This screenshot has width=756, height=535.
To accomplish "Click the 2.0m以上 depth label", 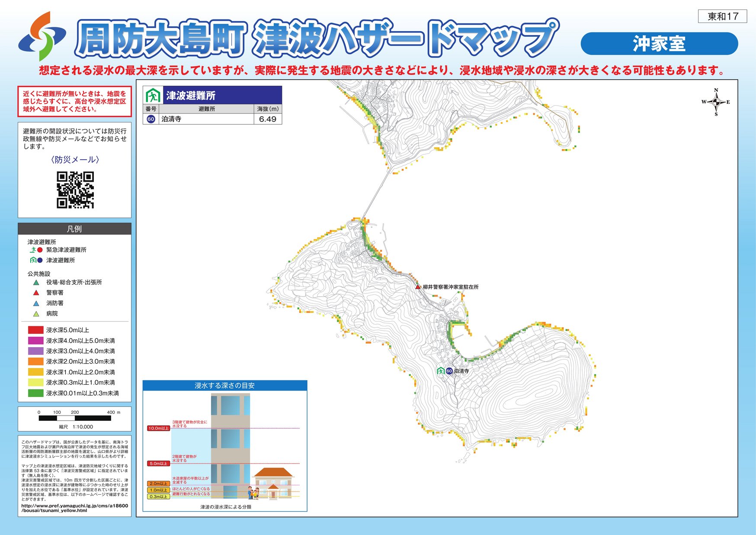I will [x=158, y=484].
